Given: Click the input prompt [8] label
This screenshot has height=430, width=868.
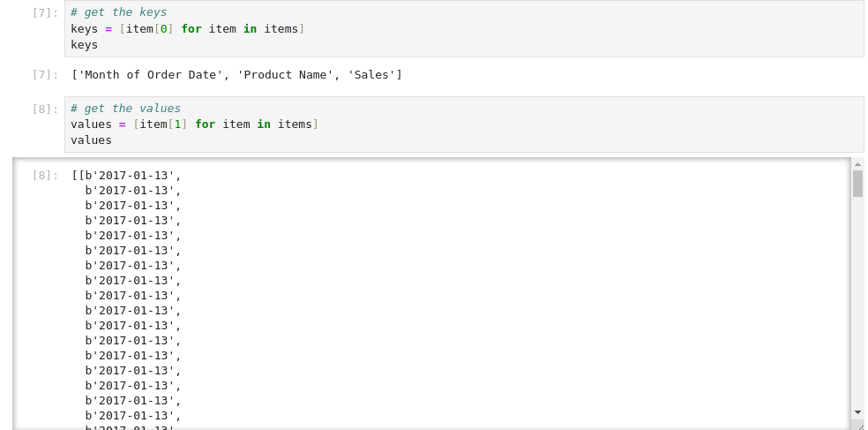Looking at the screenshot, I should click(45, 109).
